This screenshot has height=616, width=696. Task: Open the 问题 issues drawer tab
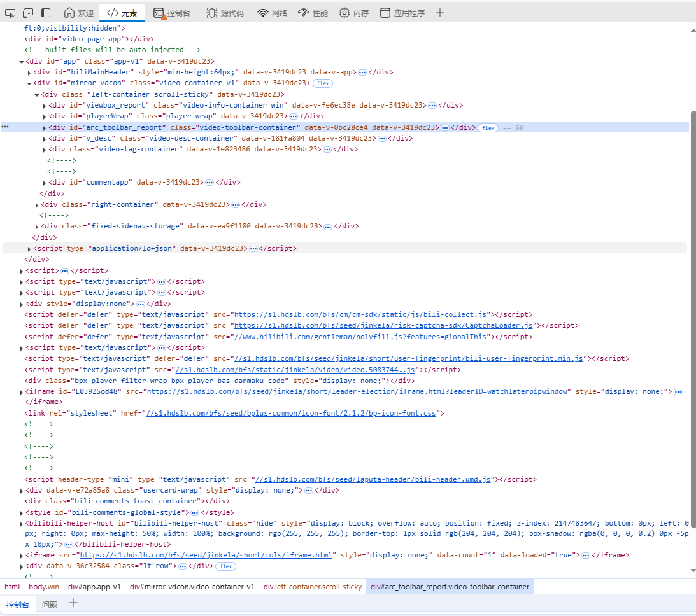tap(50, 605)
